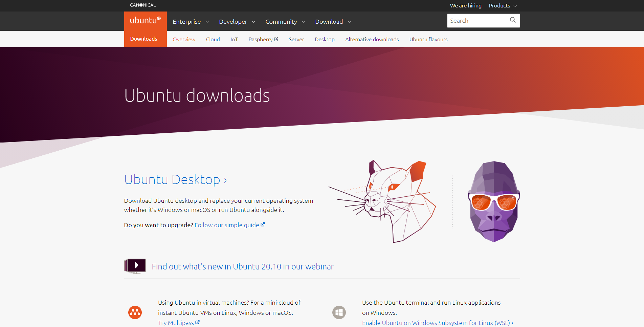This screenshot has width=644, height=327.
Task: Open the We are hiring link
Action: coord(466,6)
